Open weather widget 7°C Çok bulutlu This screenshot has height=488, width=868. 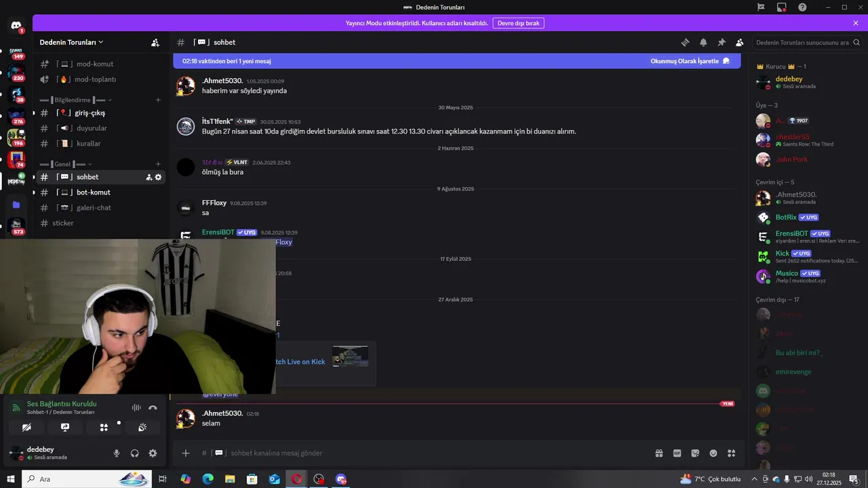tap(711, 479)
